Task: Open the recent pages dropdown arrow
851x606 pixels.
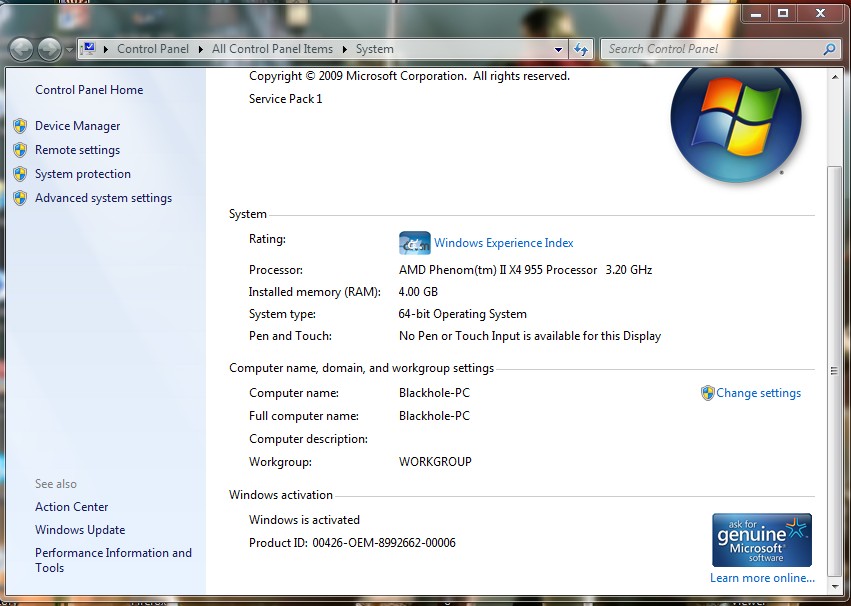Action: (69, 50)
